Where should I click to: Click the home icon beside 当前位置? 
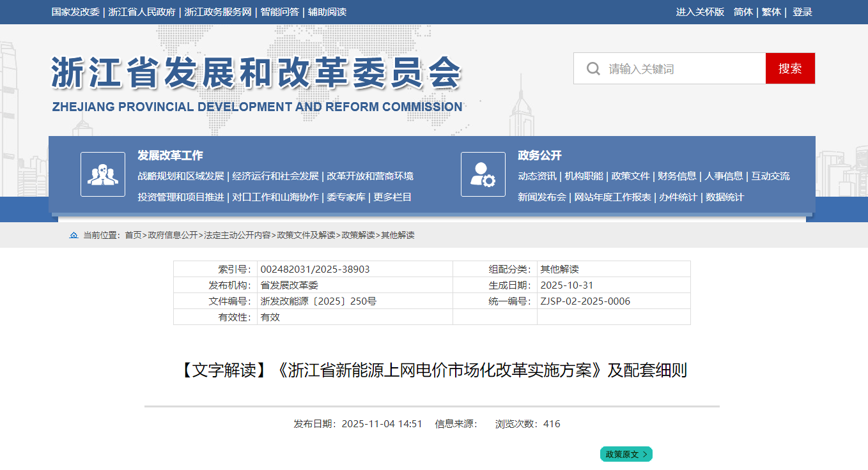(x=74, y=236)
